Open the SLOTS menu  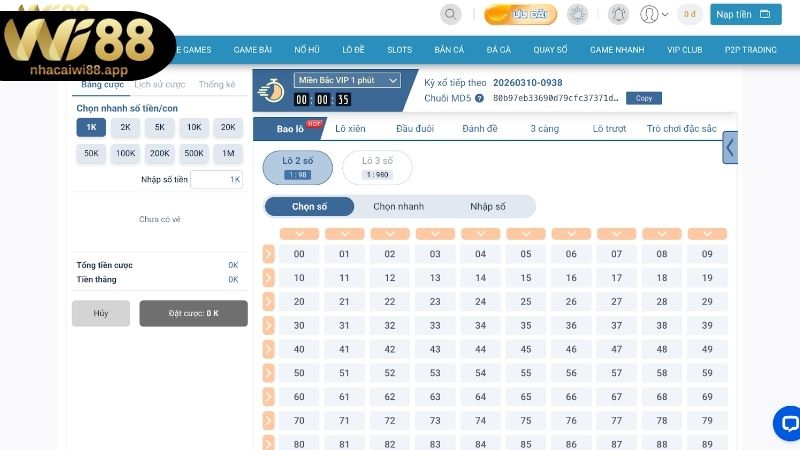pyautogui.click(x=399, y=49)
